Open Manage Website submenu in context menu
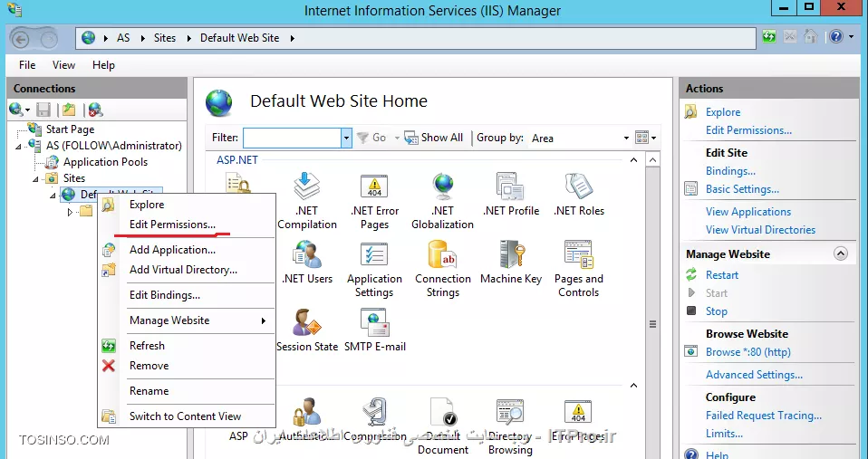 click(188, 320)
